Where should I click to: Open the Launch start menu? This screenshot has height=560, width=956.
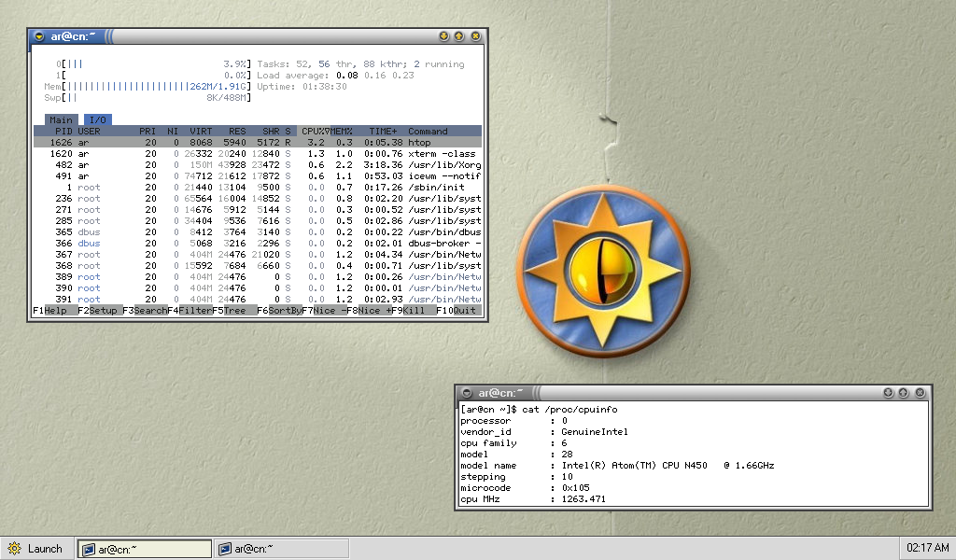(x=35, y=549)
